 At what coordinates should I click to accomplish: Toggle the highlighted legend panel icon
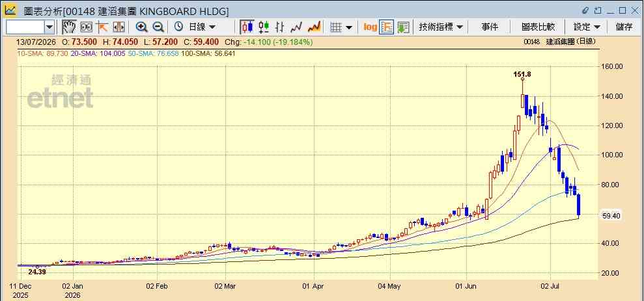387,27
